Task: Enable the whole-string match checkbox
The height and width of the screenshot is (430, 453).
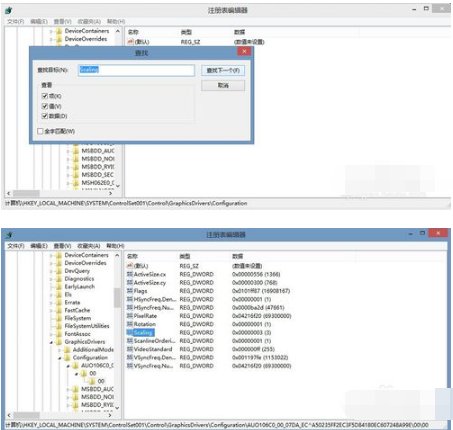Action: [x=40, y=131]
